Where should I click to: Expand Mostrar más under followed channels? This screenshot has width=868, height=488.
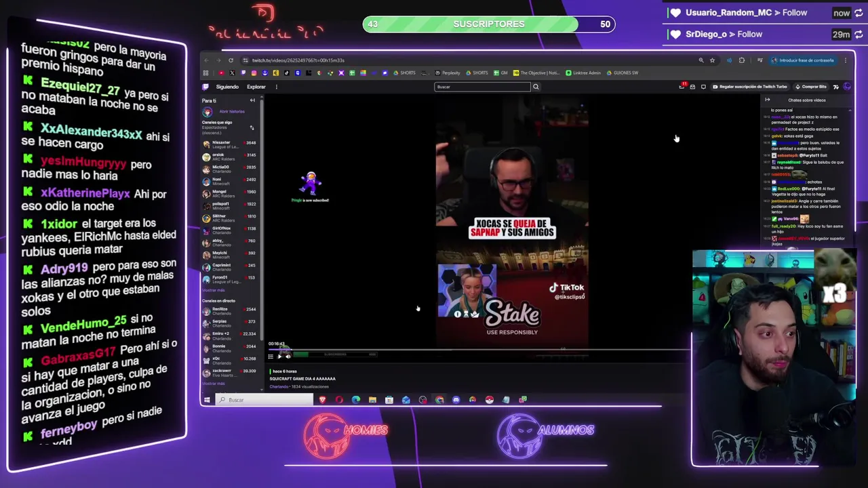[x=213, y=290]
